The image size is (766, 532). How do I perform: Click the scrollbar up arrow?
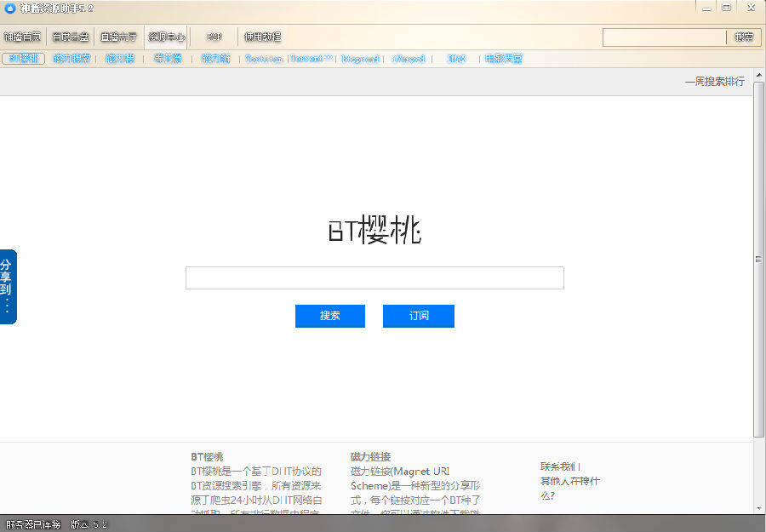[758, 77]
